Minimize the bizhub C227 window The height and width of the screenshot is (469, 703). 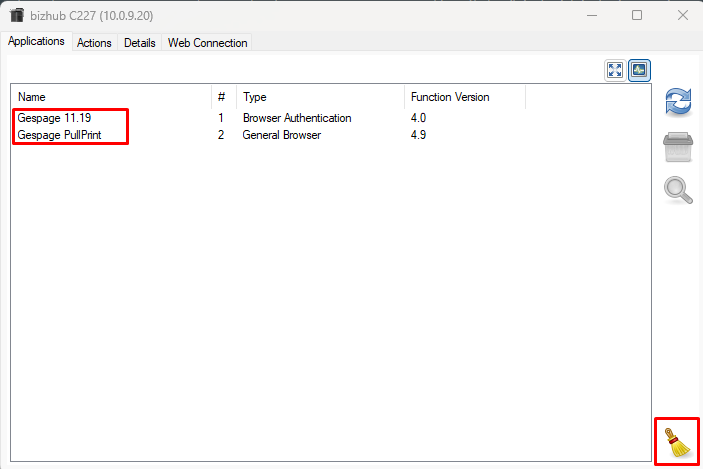592,15
